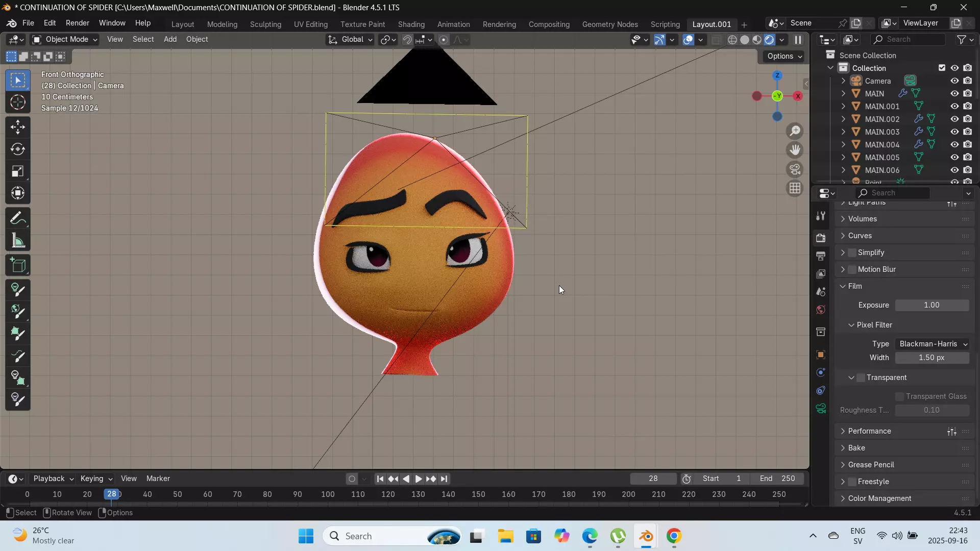980x551 pixels.
Task: Click the outliner Search field
Action: [908, 39]
